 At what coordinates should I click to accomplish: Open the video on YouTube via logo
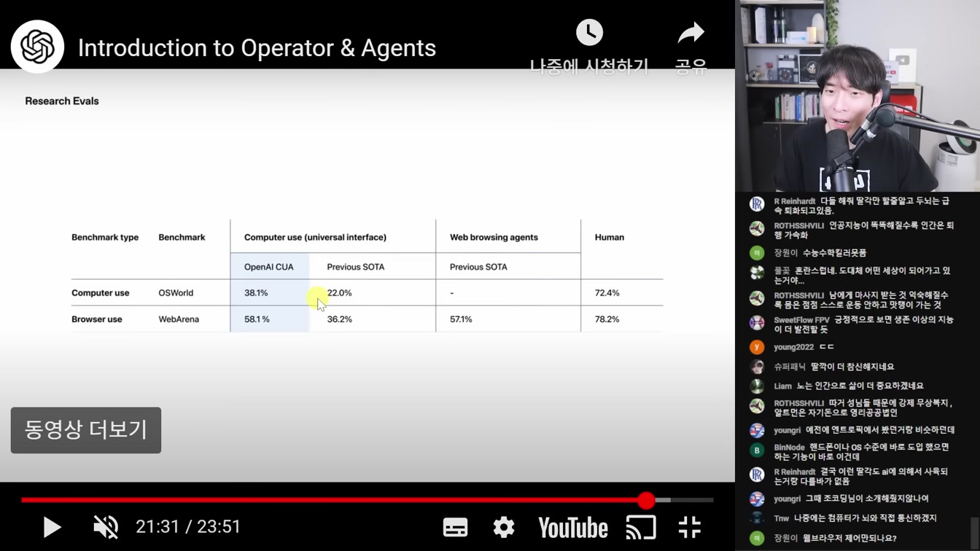572,528
